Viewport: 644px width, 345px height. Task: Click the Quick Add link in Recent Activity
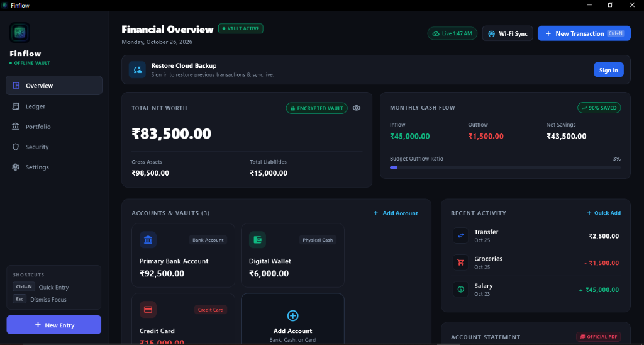click(604, 213)
